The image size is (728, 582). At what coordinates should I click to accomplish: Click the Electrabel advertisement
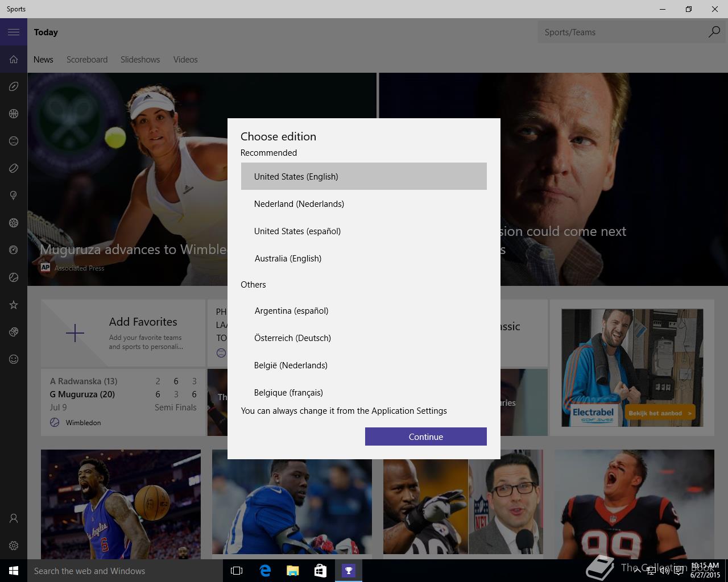[632, 368]
